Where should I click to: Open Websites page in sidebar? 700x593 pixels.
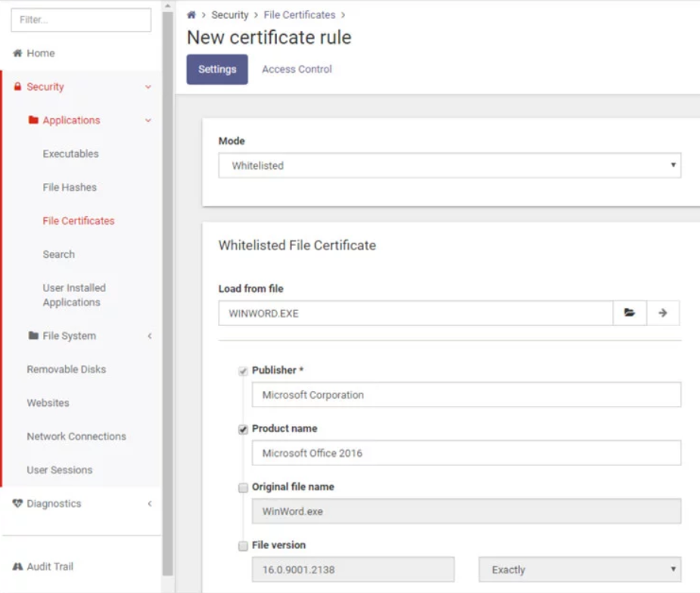pos(48,402)
